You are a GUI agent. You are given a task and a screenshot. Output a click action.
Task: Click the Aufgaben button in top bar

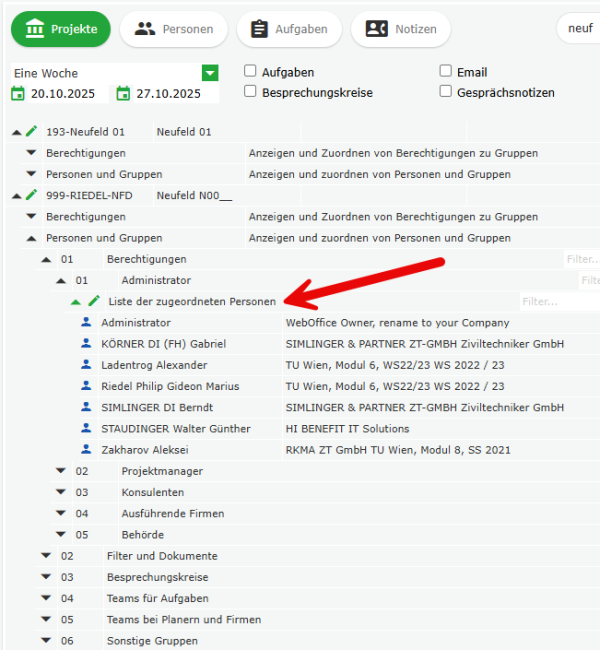pyautogui.click(x=288, y=29)
